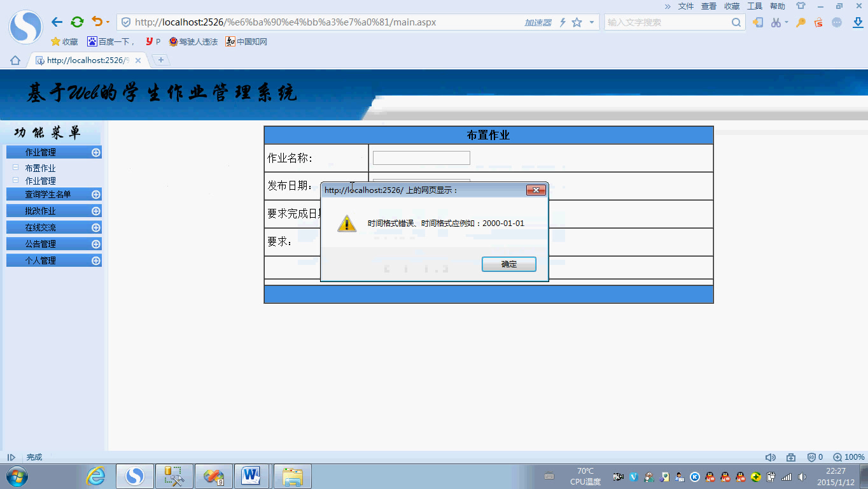Click the 100% zoom control
This screenshot has width=868, height=489.
pos(849,457)
